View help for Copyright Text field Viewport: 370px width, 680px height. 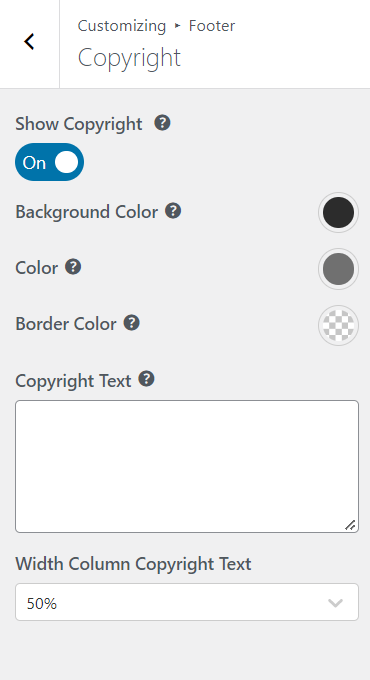coord(146,379)
